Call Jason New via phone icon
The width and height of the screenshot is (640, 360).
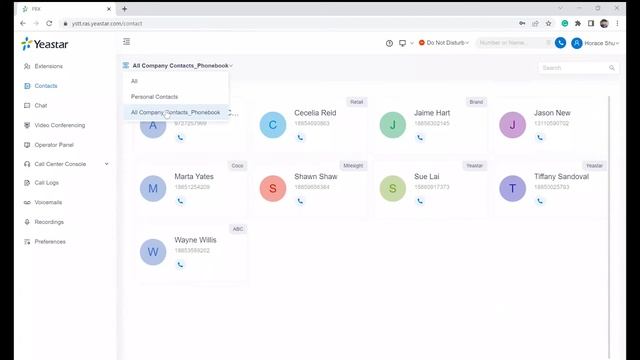pos(540,138)
